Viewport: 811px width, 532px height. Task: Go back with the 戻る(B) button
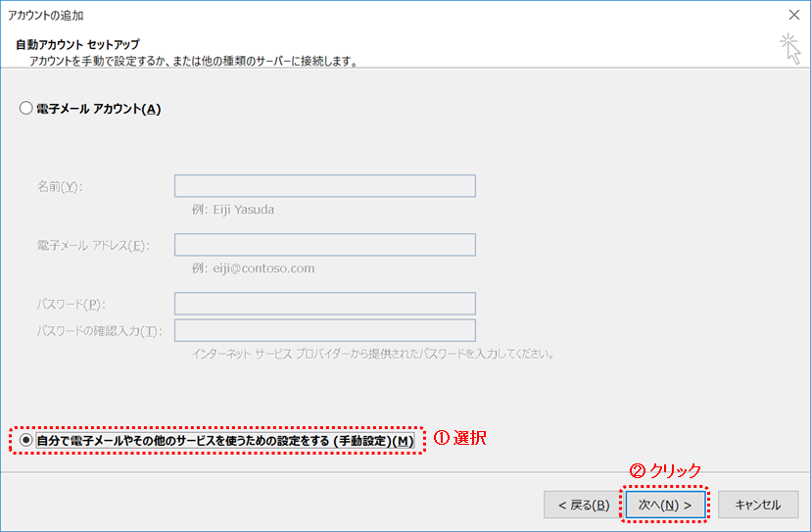click(584, 505)
